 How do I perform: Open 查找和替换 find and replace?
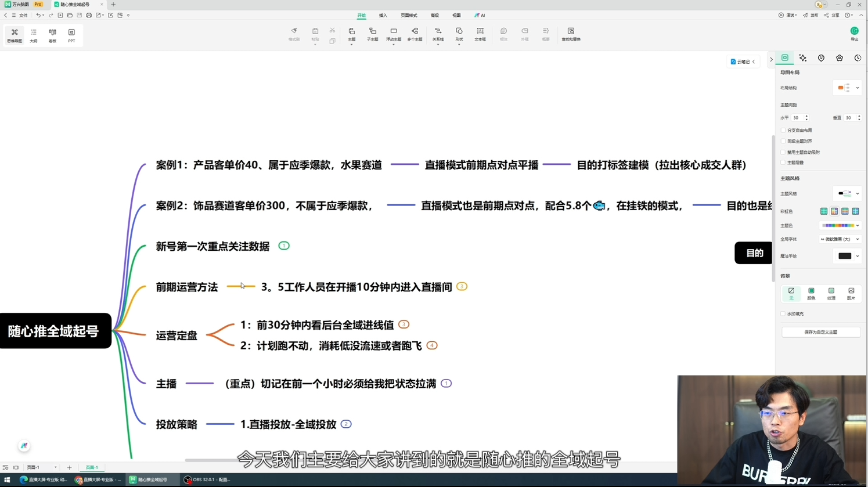pos(571,34)
